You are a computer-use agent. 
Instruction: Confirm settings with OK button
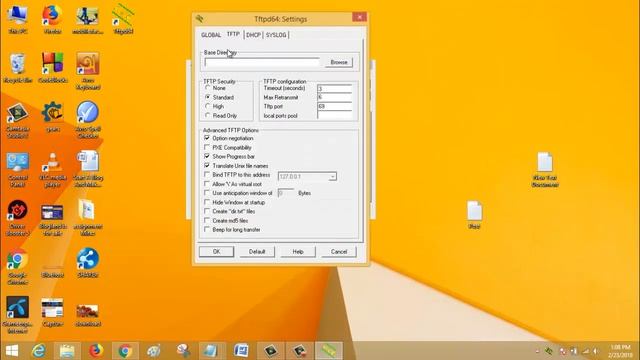click(x=216, y=252)
